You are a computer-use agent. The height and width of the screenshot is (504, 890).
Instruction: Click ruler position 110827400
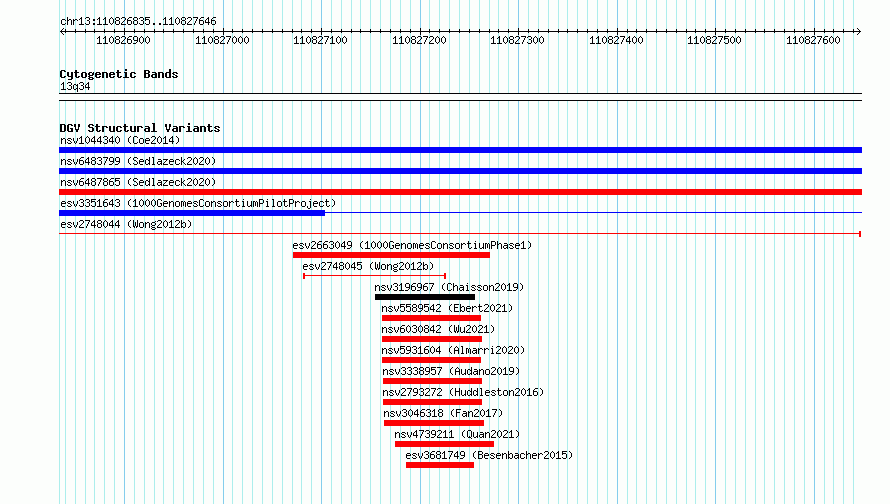point(616,40)
